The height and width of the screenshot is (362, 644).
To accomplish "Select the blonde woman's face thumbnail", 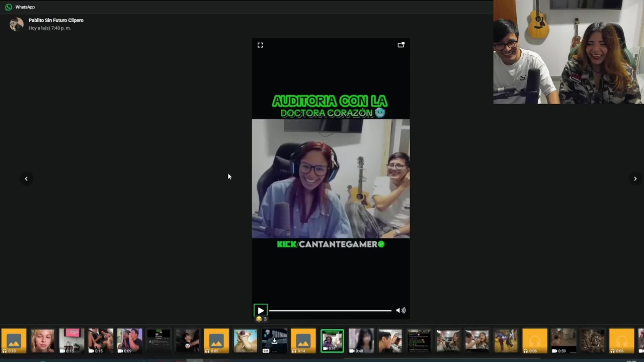I will tap(43, 341).
